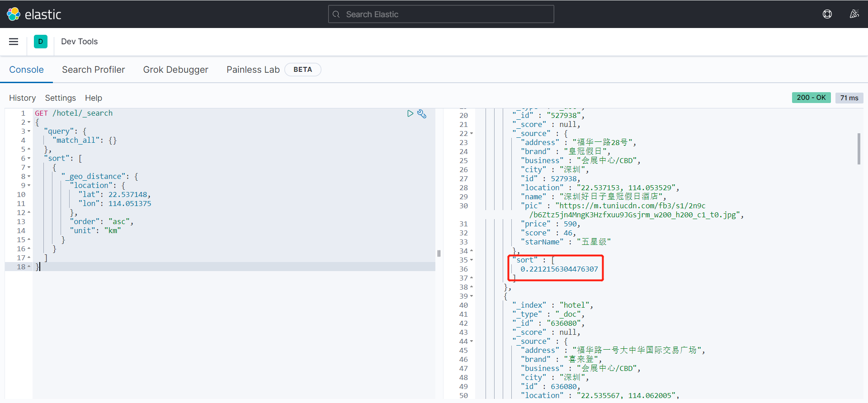Click the D space avatar
Screen dimensions: 868x403
[x=41, y=42]
